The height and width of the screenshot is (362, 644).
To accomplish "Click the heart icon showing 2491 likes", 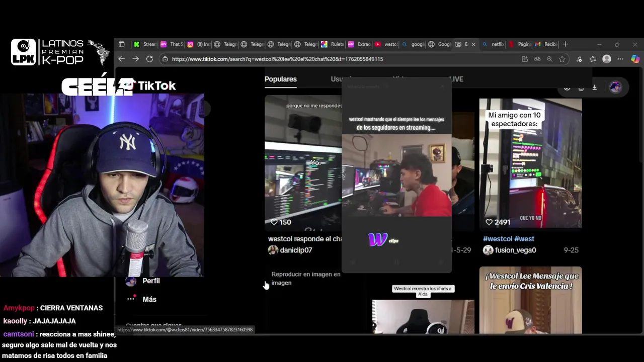I will [489, 222].
